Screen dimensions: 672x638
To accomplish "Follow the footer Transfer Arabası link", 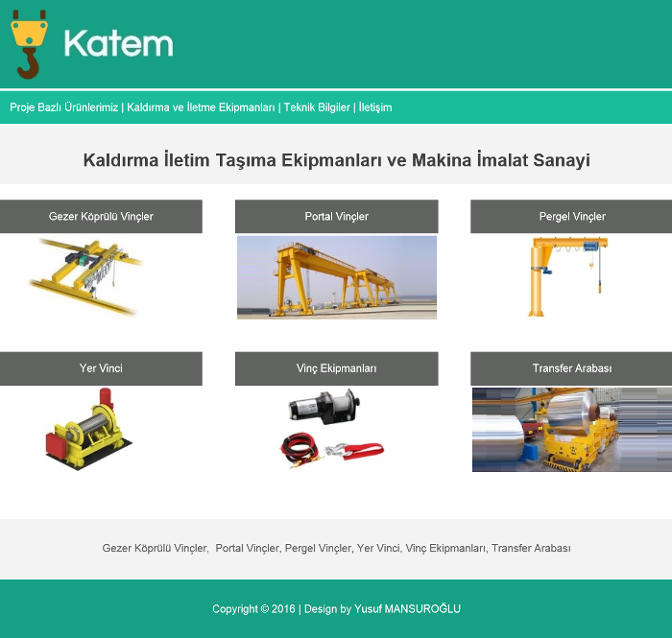I will (531, 549).
